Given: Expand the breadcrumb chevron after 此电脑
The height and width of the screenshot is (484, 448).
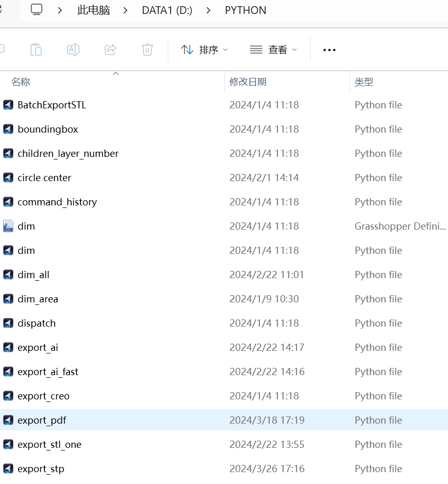Looking at the screenshot, I should coord(126,10).
